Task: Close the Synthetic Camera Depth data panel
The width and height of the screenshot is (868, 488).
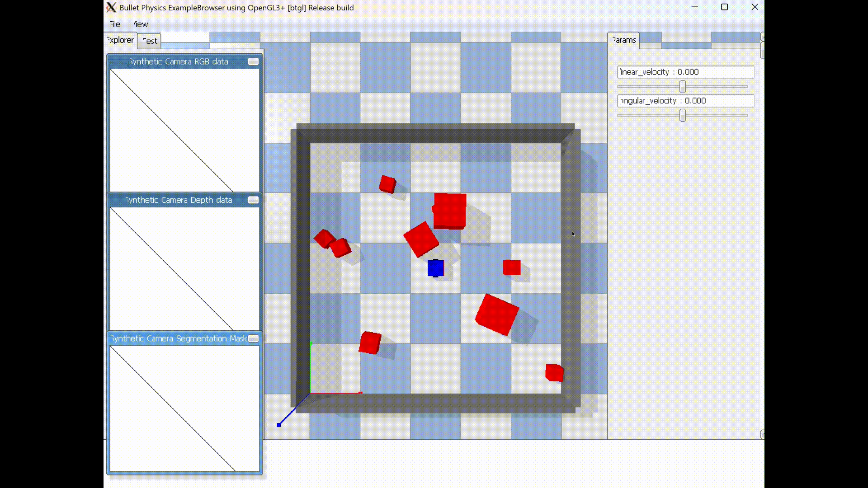Action: pos(253,200)
